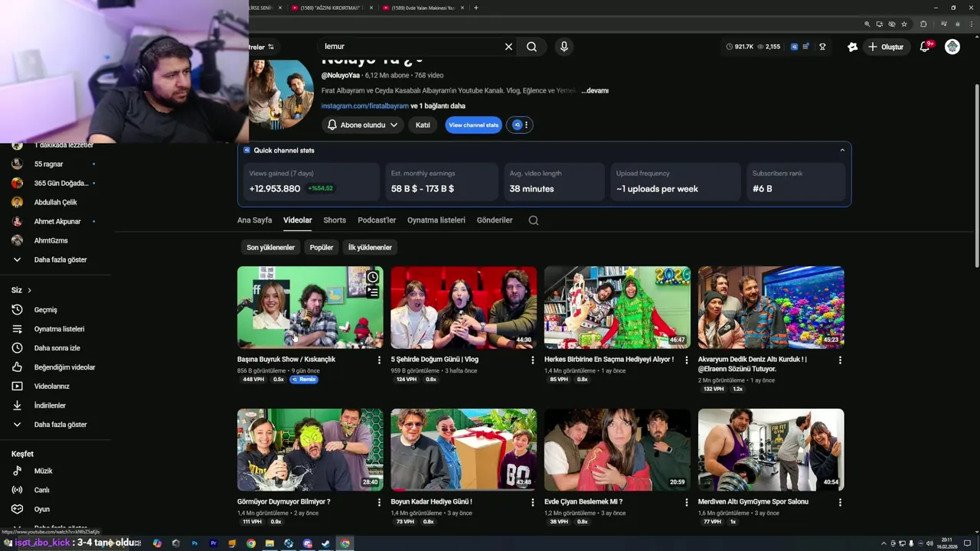Switch to the Oynatma listeleri tab
980x551 pixels.
coord(436,220)
